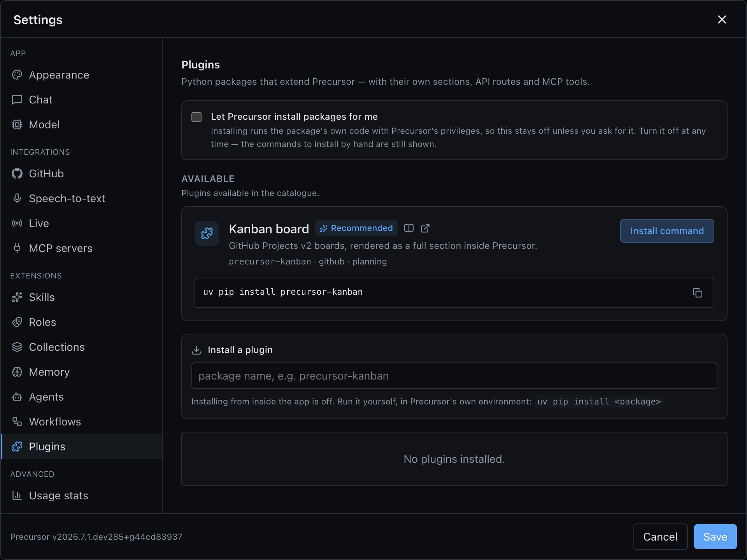
Task: Close the Settings dialog
Action: [x=722, y=19]
